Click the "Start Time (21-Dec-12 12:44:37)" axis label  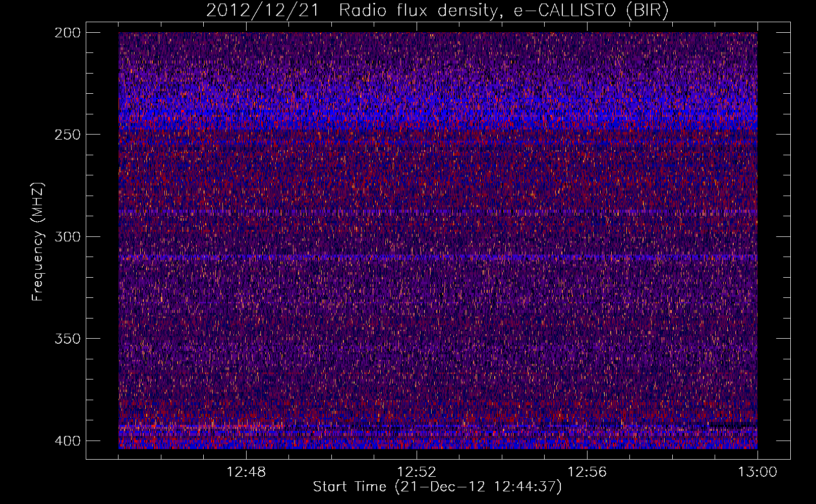tap(437, 487)
